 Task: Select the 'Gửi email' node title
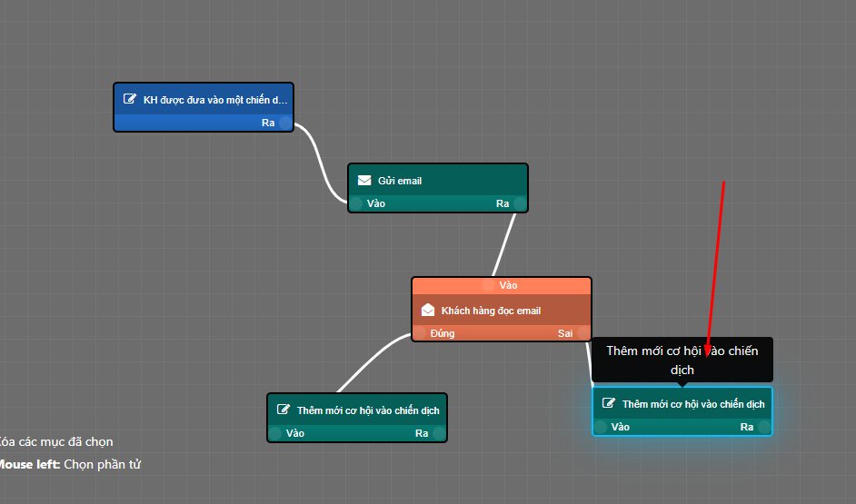click(x=400, y=181)
